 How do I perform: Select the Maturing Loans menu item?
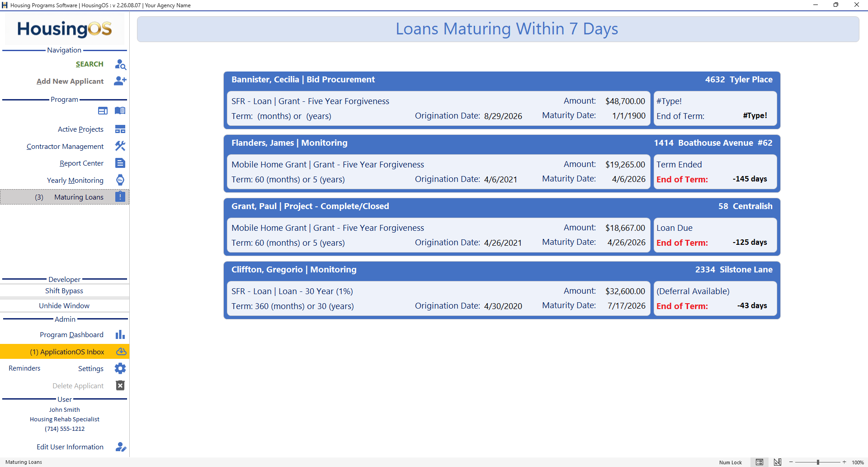65,197
